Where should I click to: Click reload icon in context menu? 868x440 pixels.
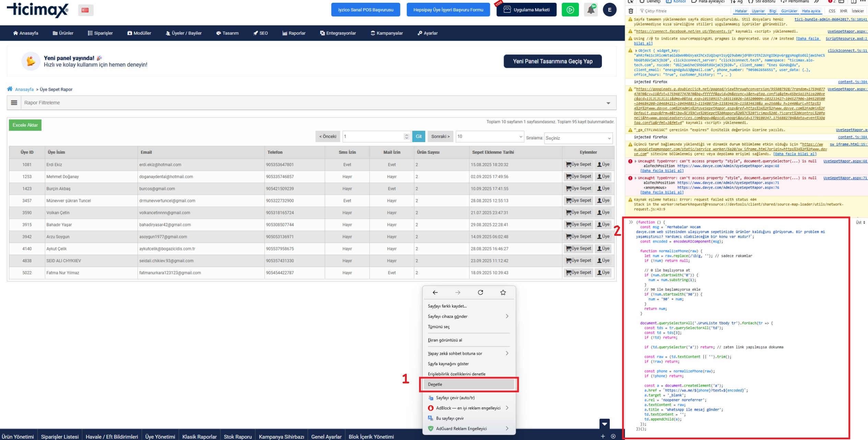point(480,292)
